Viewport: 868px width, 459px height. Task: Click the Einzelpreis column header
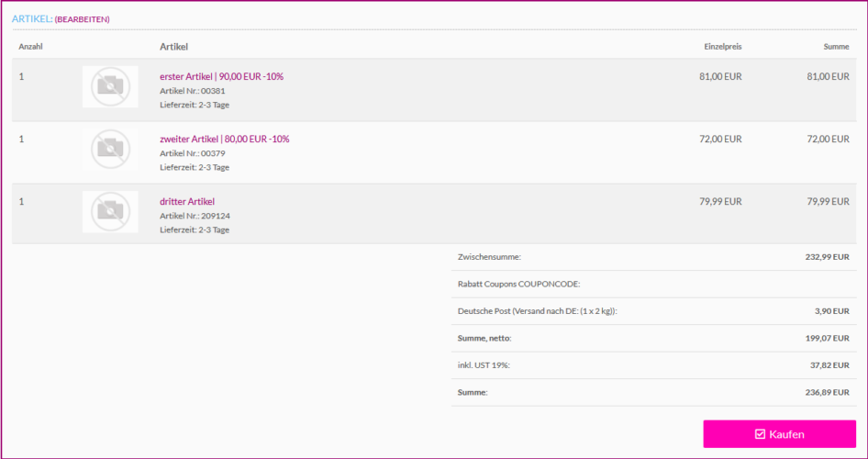(x=723, y=47)
